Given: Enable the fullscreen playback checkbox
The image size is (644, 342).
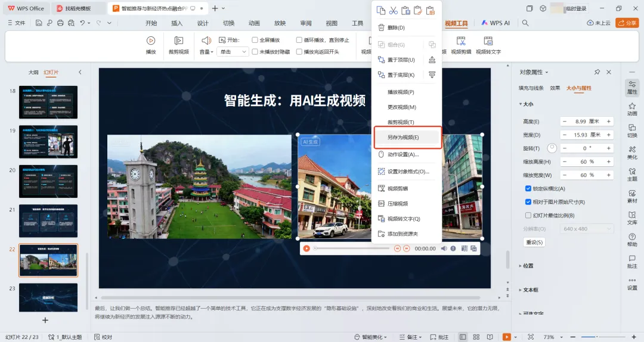Looking at the screenshot, I should [x=255, y=40].
